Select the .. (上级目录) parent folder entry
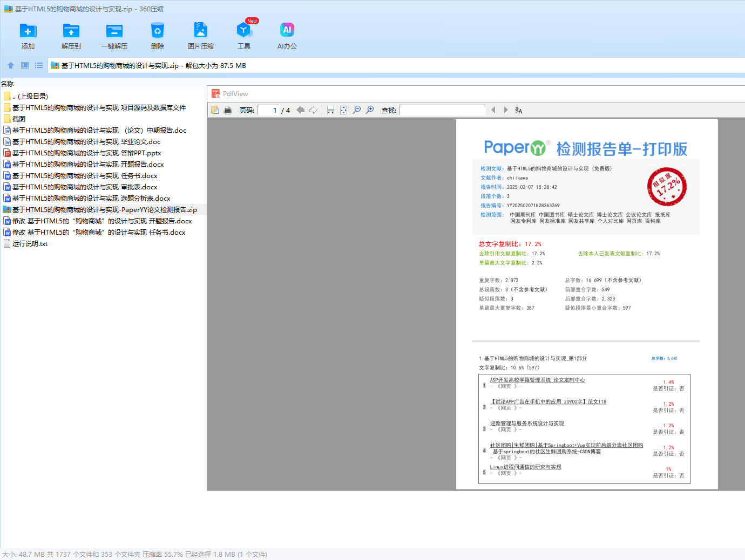 pyautogui.click(x=26, y=96)
